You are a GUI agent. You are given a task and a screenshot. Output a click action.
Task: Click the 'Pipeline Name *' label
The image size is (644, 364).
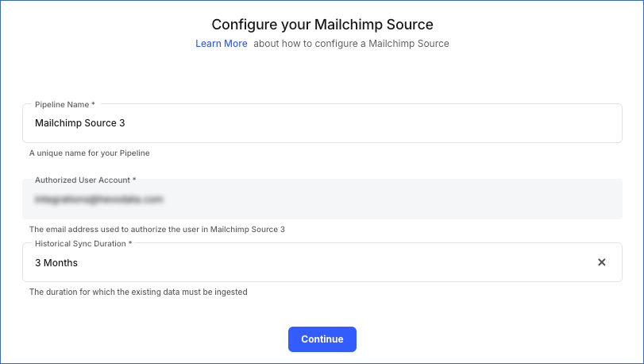click(65, 104)
